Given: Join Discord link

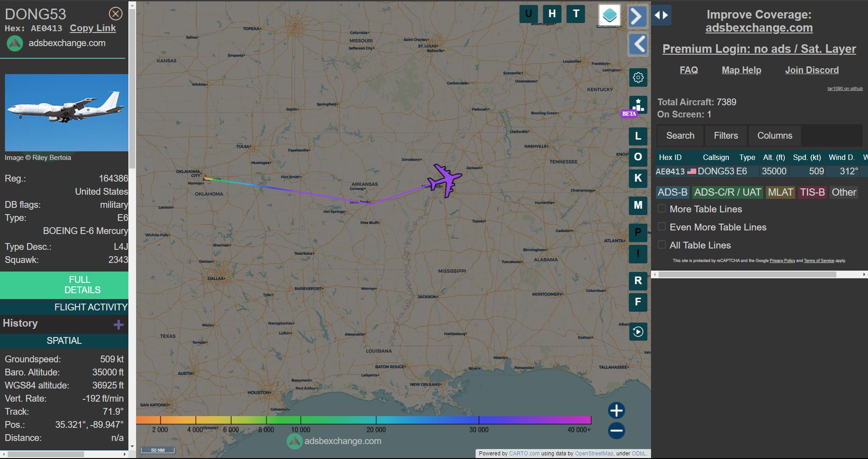Looking at the screenshot, I should pyautogui.click(x=812, y=70).
